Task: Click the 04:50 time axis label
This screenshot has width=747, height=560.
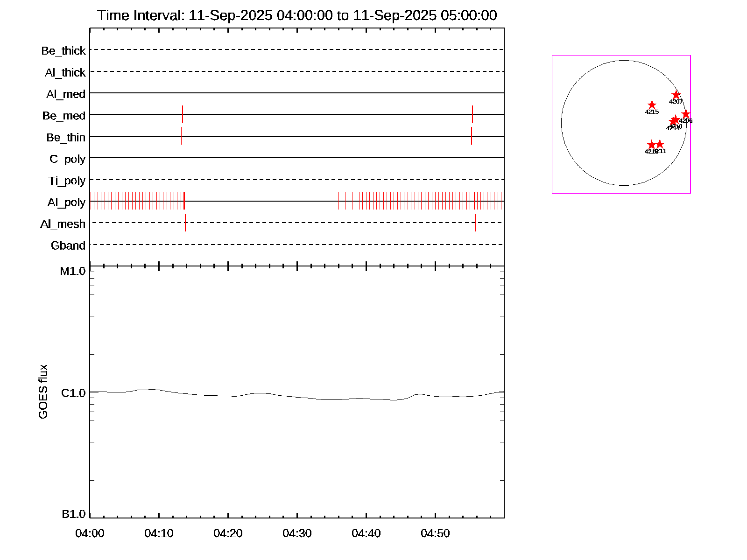Action: pos(435,533)
